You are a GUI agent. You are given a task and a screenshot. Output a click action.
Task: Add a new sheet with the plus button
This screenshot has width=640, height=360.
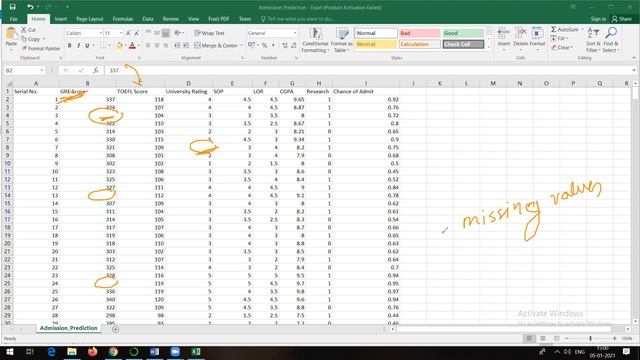click(x=116, y=329)
